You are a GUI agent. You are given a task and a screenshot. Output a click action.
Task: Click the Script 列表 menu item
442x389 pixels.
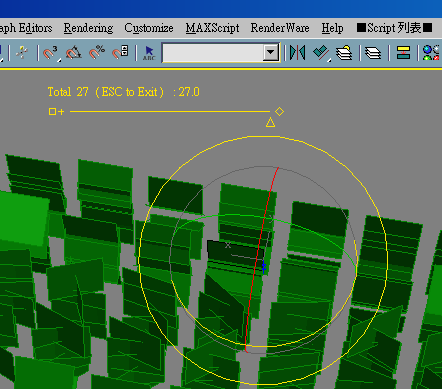[x=394, y=28]
